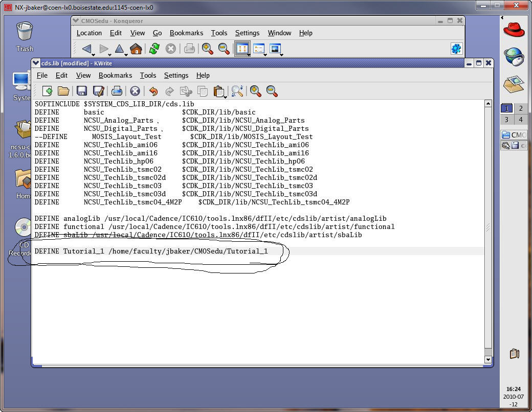The height and width of the screenshot is (412, 532).
Task: Open the KWrite View menu
Action: 83,75
